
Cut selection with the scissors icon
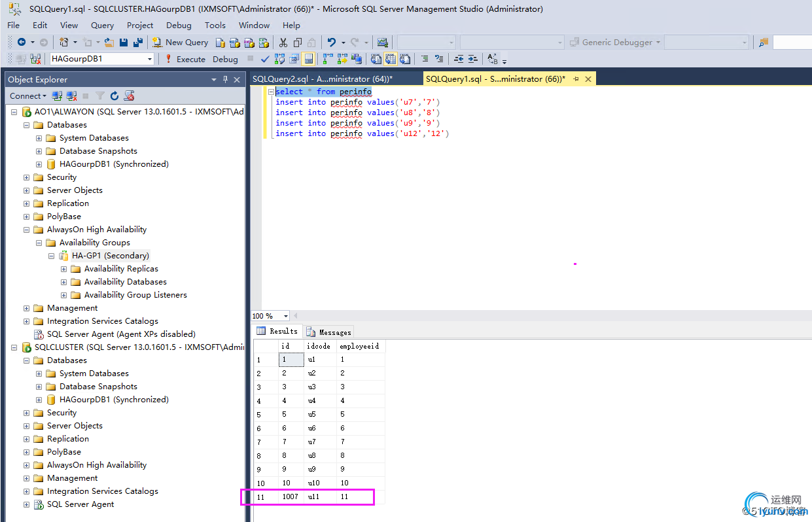point(283,43)
